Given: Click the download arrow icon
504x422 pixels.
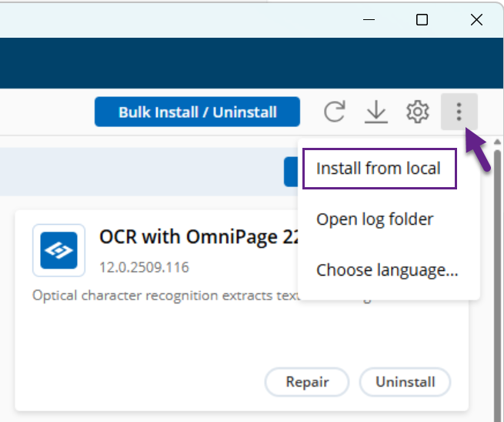Looking at the screenshot, I should coord(375,112).
